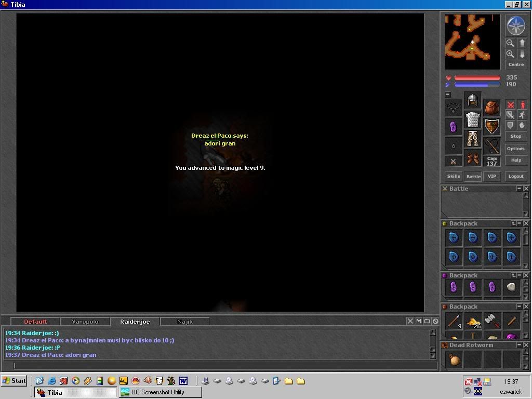Click the minimap cave view

pos(472,42)
